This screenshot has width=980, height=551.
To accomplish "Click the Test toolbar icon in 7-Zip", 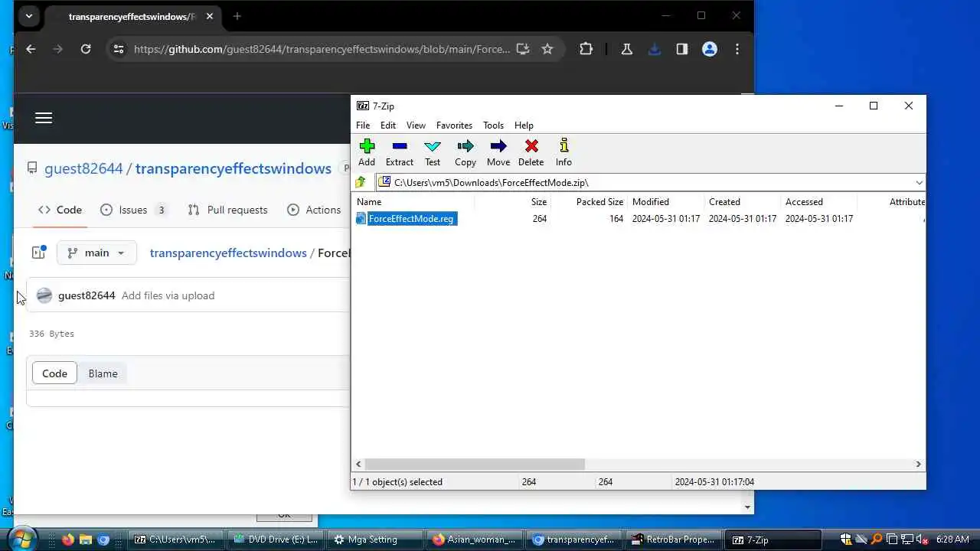I will coord(433,152).
